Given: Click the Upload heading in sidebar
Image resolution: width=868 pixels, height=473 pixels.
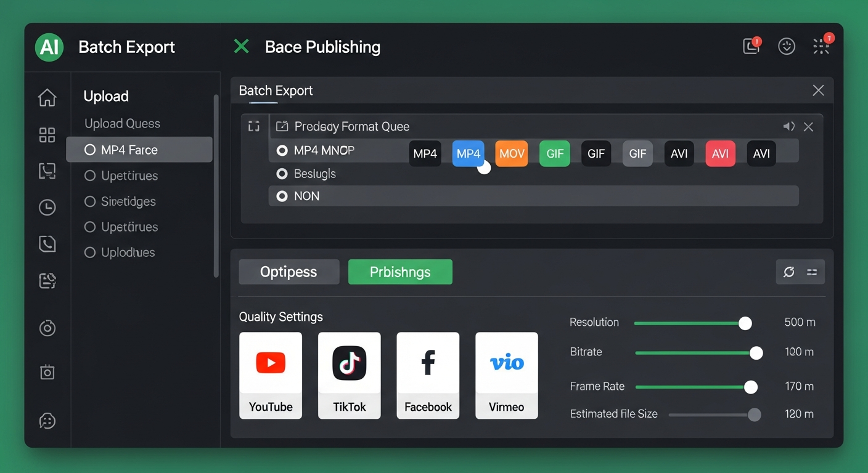Looking at the screenshot, I should click(106, 96).
